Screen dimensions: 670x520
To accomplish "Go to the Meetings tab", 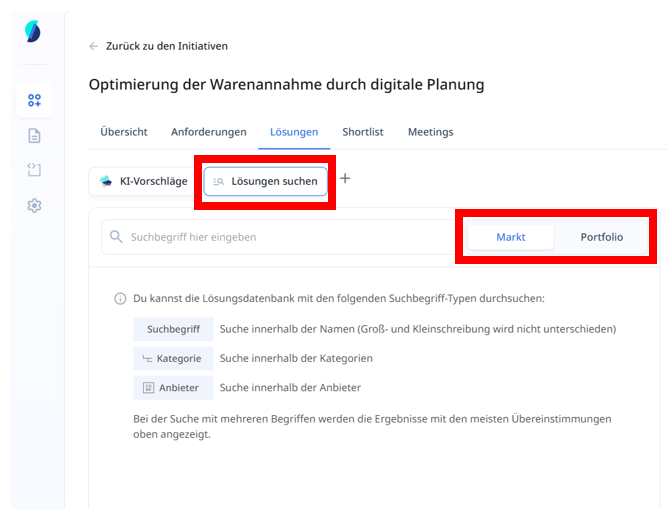I will (x=430, y=132).
